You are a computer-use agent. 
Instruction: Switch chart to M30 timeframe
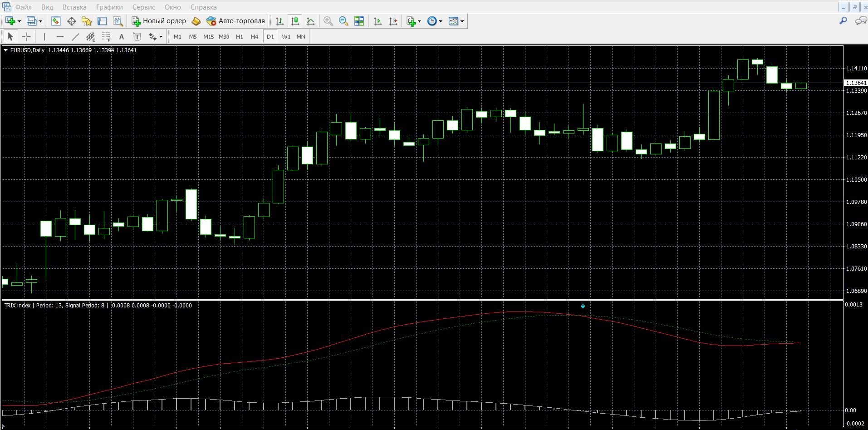tap(224, 36)
